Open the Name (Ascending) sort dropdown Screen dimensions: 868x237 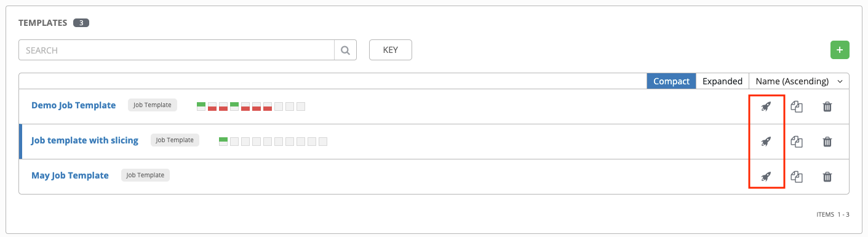[x=798, y=81]
